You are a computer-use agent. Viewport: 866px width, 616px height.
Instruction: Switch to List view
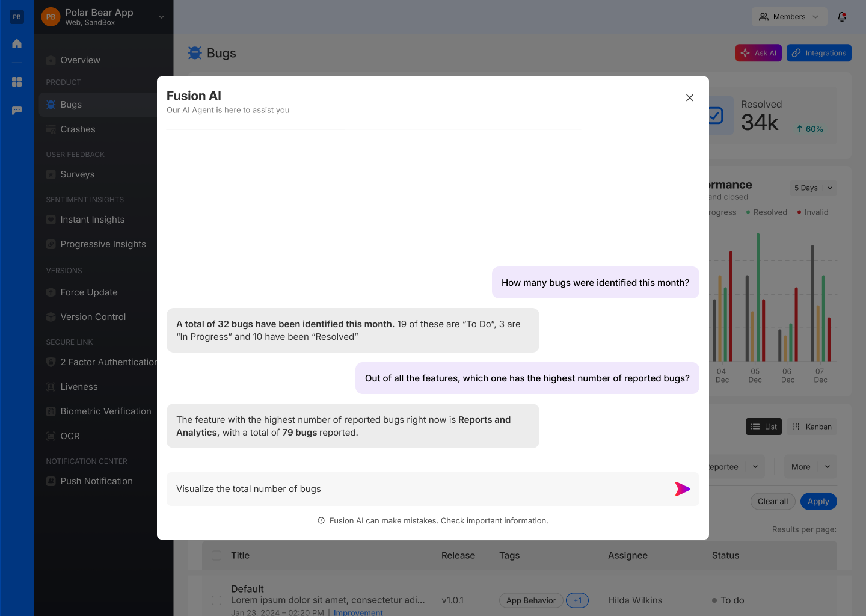pos(764,427)
